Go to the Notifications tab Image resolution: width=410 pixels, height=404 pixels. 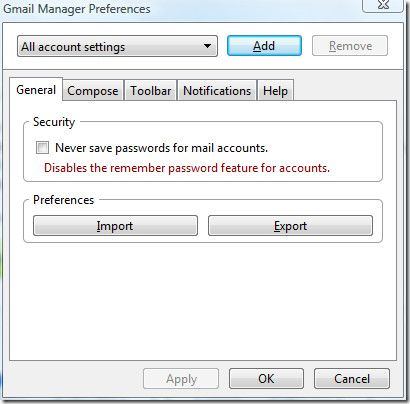pyautogui.click(x=217, y=91)
